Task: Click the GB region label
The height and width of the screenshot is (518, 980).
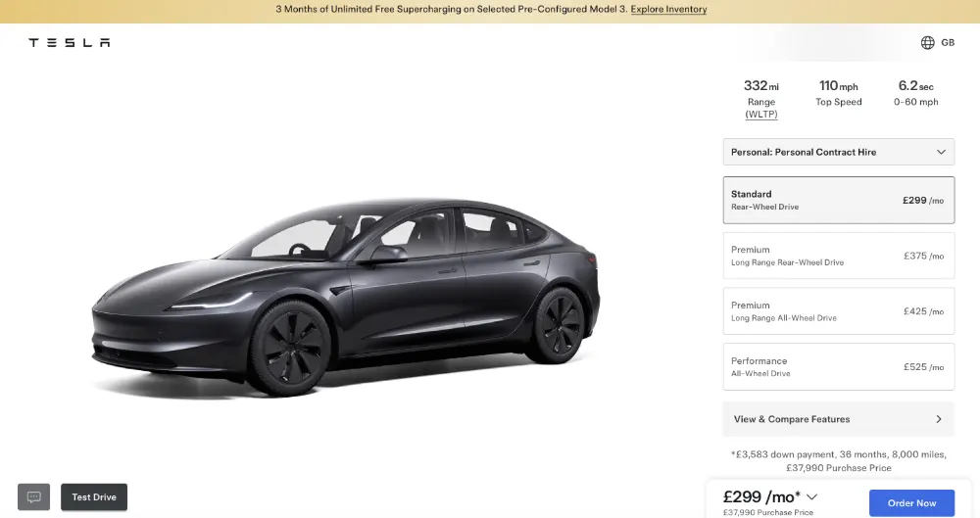Action: (x=948, y=42)
